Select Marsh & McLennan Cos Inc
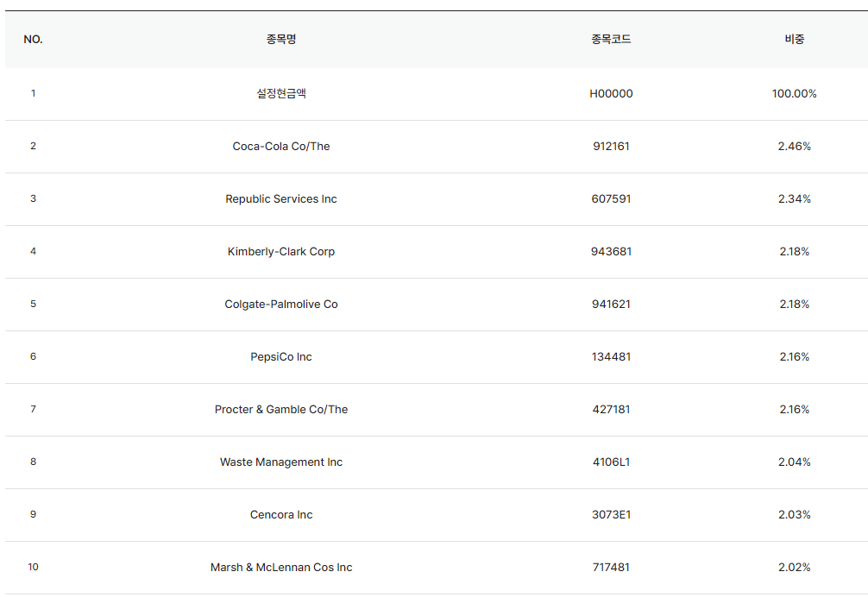The width and height of the screenshot is (868, 597). (x=281, y=567)
